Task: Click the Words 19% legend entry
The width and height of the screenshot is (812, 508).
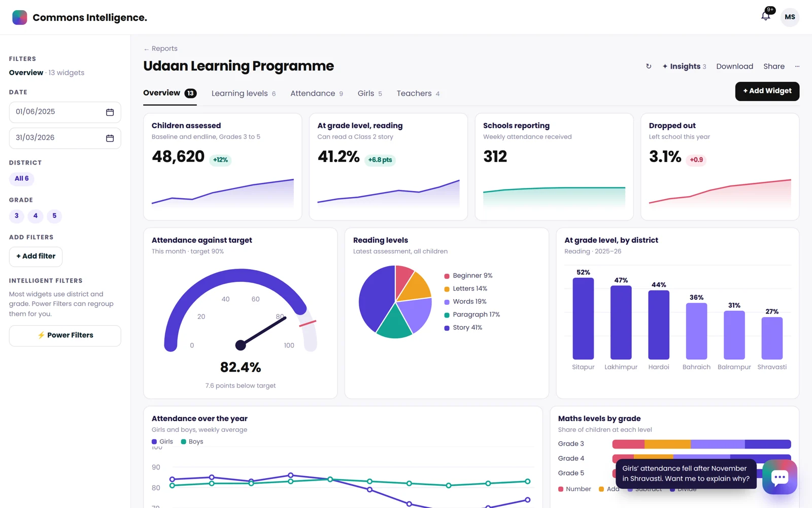Action: [x=465, y=302]
